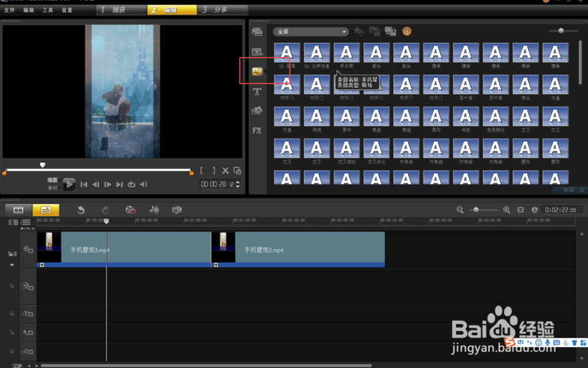The width and height of the screenshot is (588, 368).
Task: Open the 工具 menu
Action: 48,10
